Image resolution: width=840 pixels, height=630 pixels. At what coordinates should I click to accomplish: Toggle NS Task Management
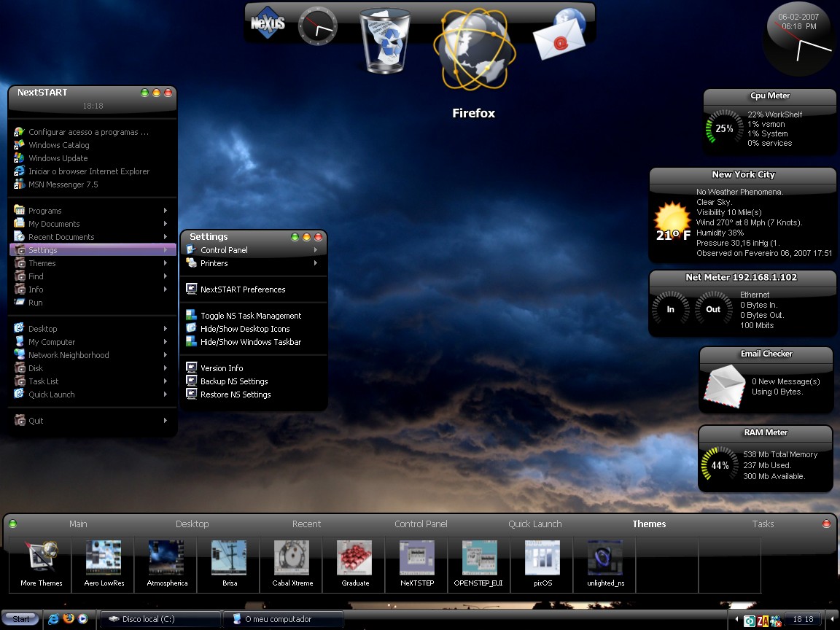250,316
